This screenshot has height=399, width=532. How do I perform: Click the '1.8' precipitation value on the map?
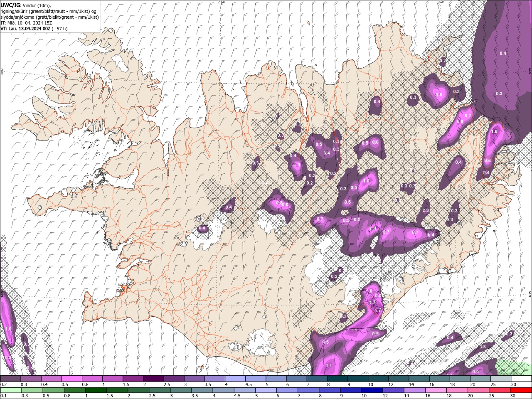tap(494, 131)
